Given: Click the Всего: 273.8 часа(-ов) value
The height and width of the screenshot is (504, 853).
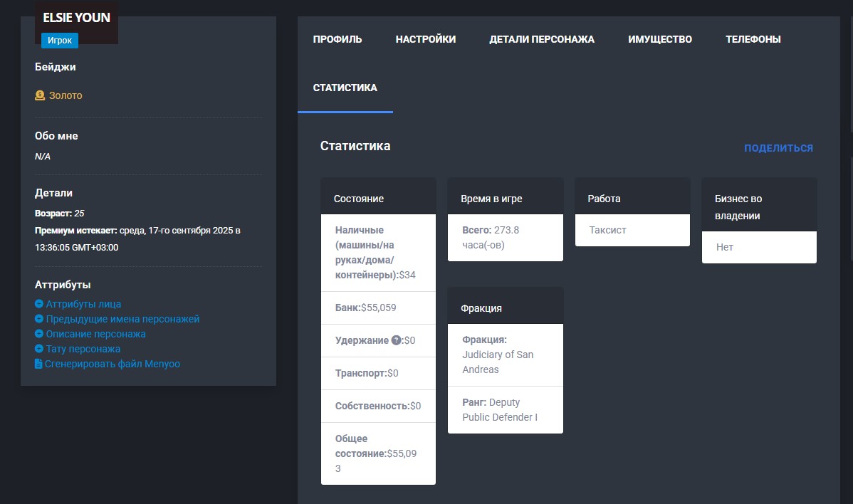Looking at the screenshot, I should 506,238.
